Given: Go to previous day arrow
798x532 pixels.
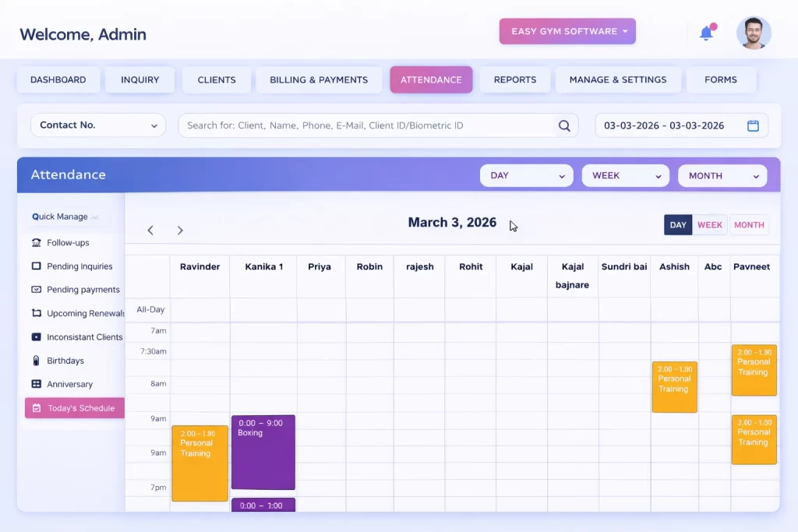Looking at the screenshot, I should (x=150, y=231).
